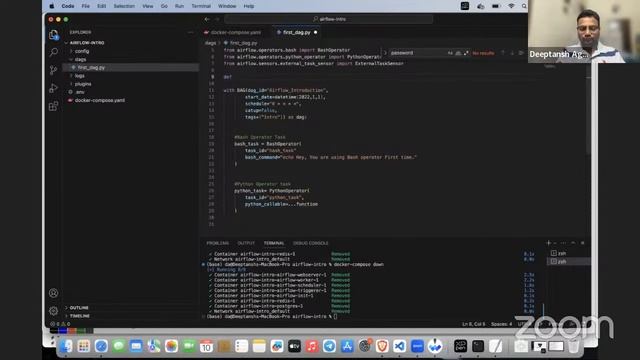The image size is (640, 360).
Task: Toggle Use Regular Expression in find widget
Action: (x=466, y=53)
